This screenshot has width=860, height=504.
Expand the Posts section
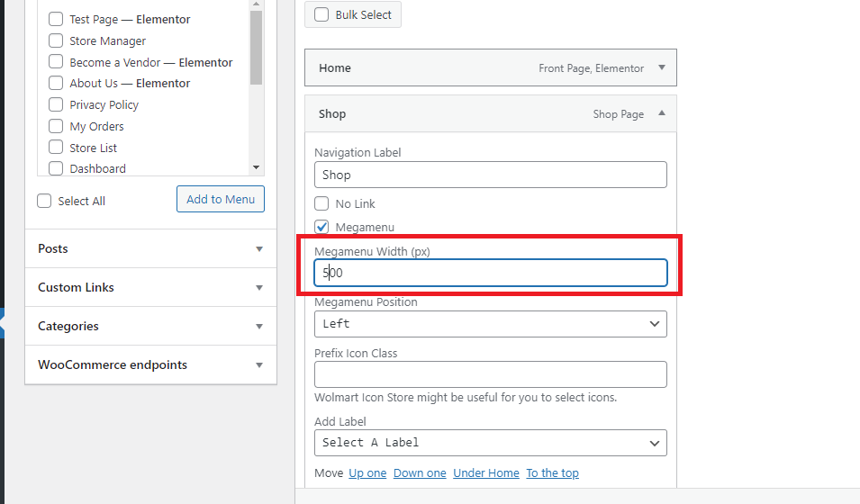pos(259,249)
